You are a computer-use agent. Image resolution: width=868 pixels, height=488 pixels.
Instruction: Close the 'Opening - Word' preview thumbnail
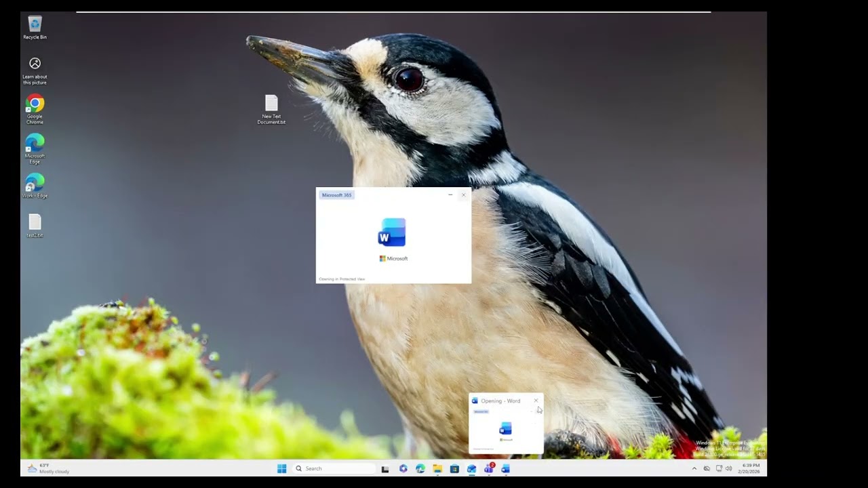click(536, 401)
